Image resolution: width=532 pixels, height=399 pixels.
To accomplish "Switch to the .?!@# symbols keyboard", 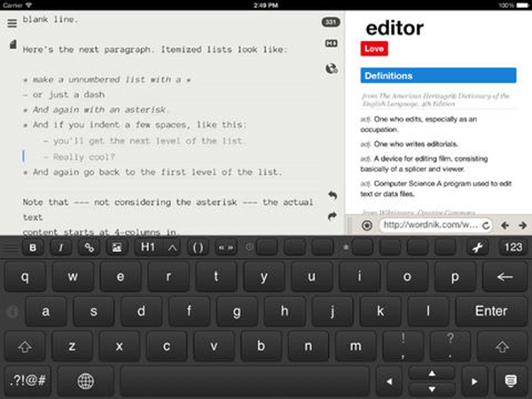I will (27, 380).
